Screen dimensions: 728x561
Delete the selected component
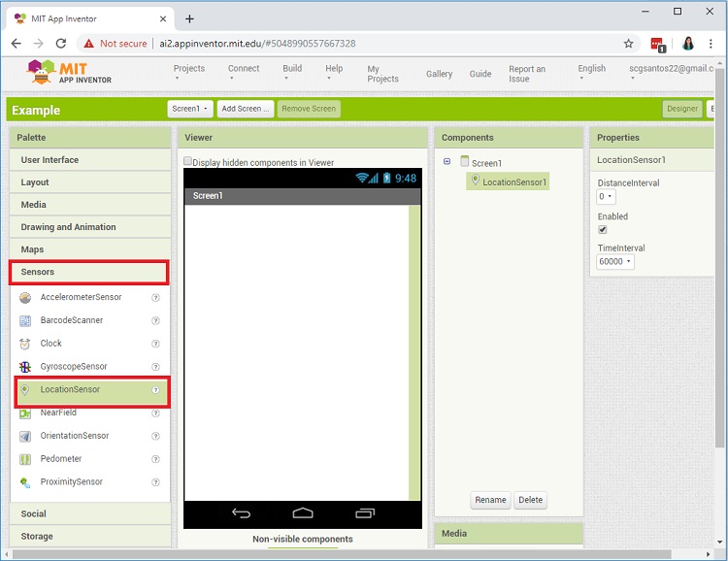pyautogui.click(x=530, y=500)
